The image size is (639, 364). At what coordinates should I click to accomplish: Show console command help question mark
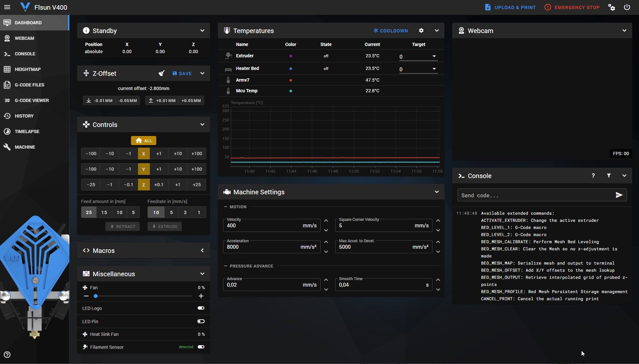593,176
